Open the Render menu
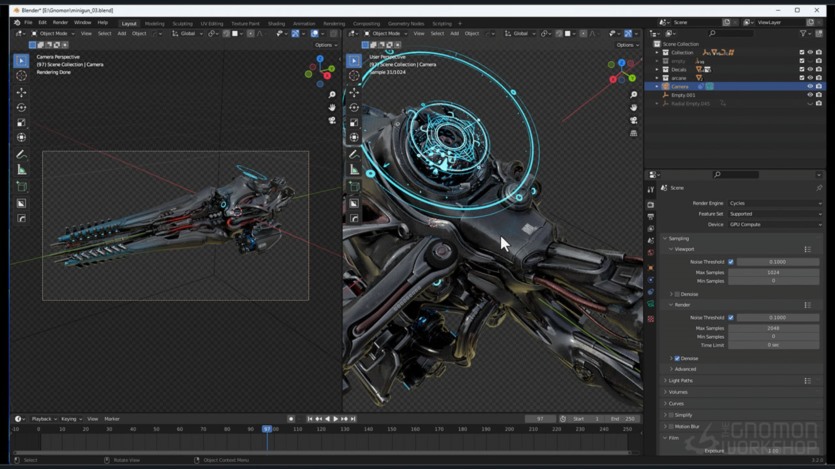Screen dimensions: 835x469 point(60,23)
